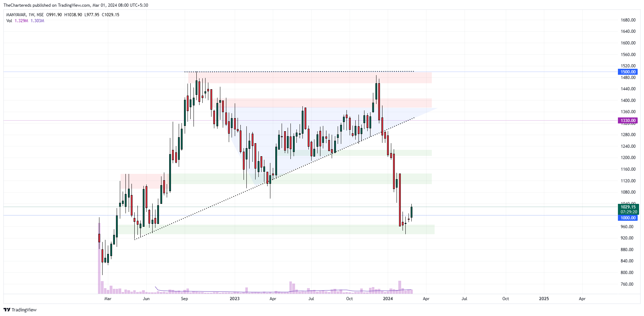Click the 2024 time axis label
The height and width of the screenshot is (316, 644).
point(388,299)
